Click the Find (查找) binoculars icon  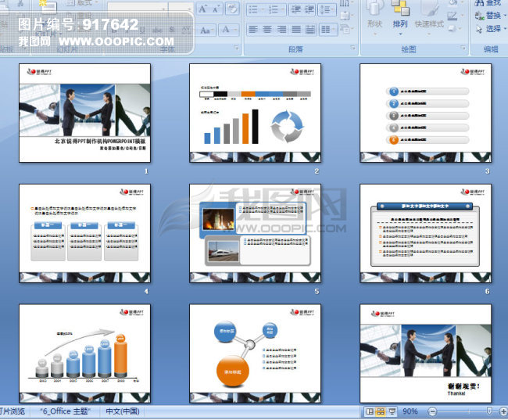[478, 4]
